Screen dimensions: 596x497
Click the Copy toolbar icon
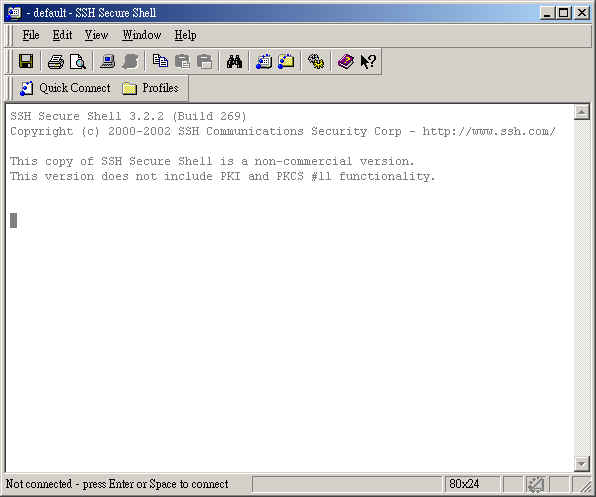tap(160, 61)
